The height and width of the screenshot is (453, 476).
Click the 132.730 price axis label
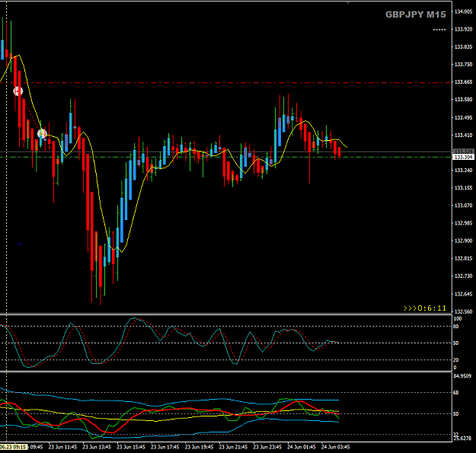[463, 276]
